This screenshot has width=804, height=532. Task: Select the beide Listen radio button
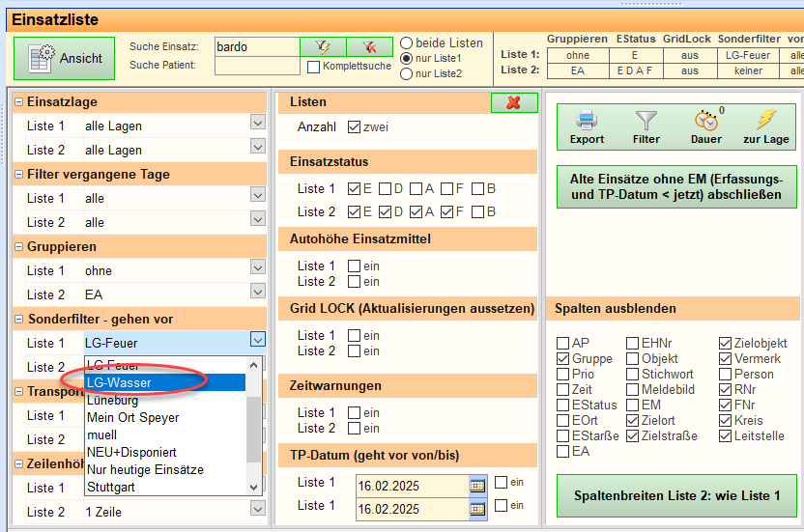(407, 43)
